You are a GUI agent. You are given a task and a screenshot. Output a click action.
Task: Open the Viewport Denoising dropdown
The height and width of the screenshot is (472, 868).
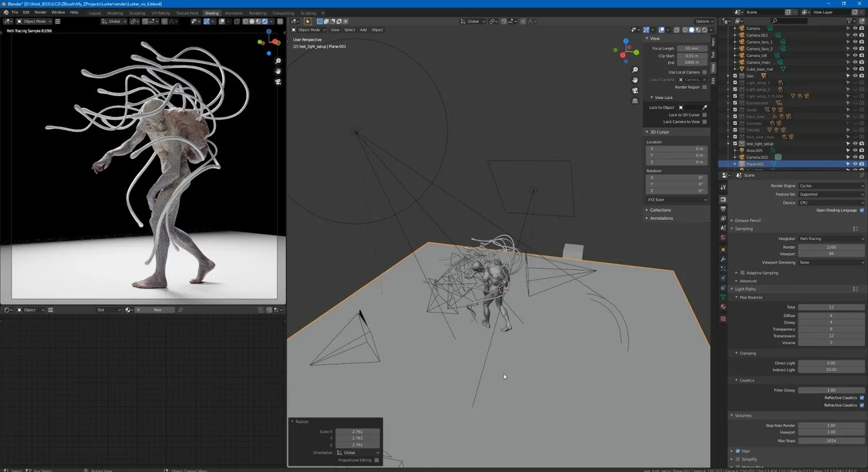pos(831,263)
